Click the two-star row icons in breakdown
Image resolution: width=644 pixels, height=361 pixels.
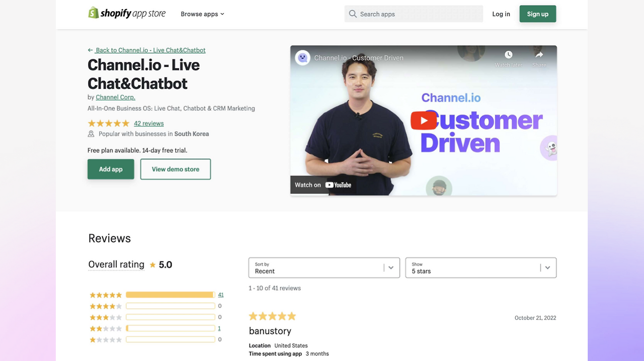click(x=106, y=328)
